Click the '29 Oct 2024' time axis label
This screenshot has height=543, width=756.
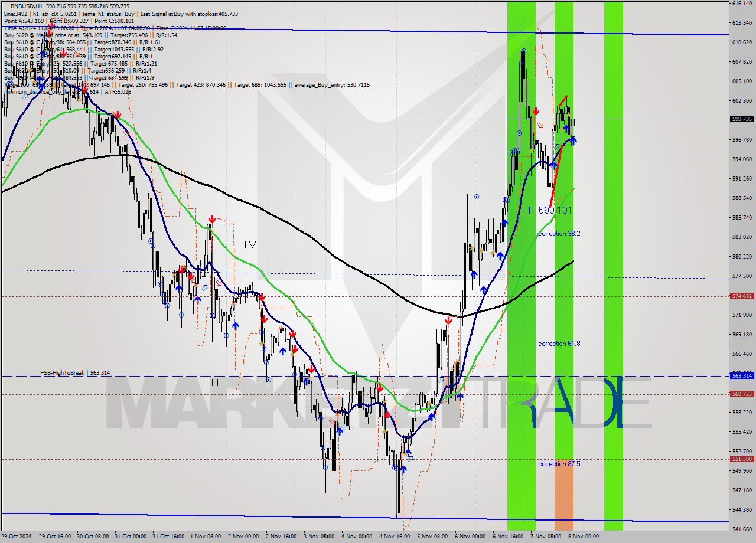[x=16, y=537]
